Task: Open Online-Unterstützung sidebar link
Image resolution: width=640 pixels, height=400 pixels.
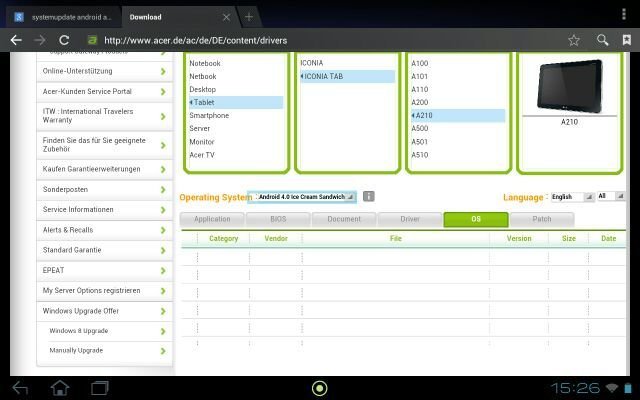Action: coord(105,71)
